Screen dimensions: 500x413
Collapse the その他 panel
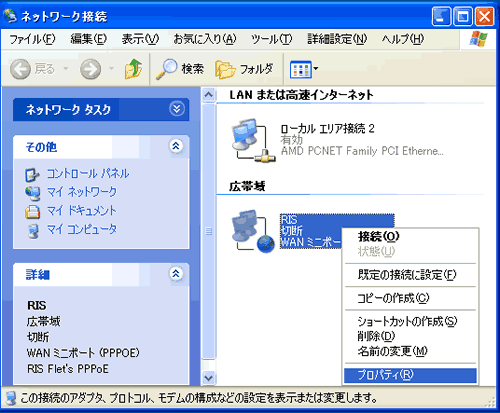point(176,146)
